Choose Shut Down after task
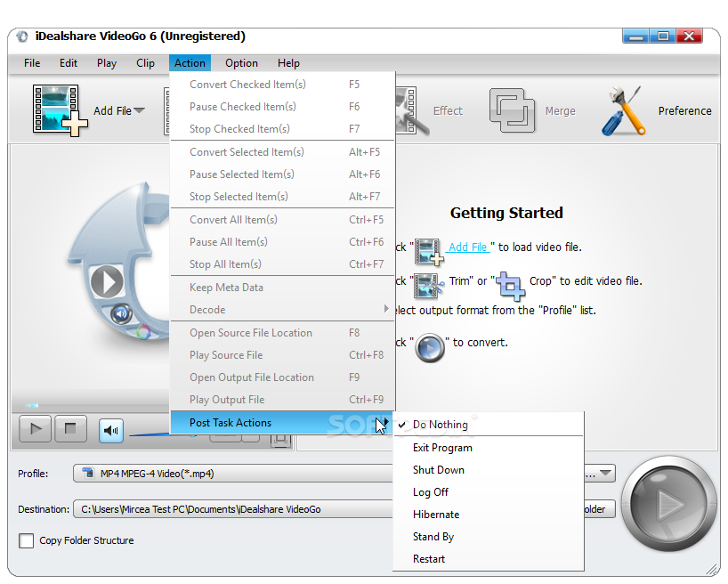Image resolution: width=728 pixels, height=584 pixels. coord(488,470)
